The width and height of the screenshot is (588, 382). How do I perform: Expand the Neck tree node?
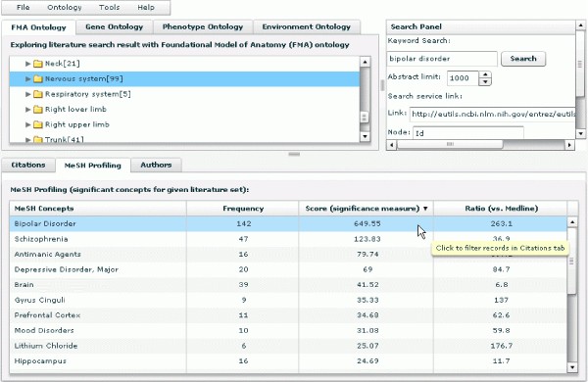(27, 64)
